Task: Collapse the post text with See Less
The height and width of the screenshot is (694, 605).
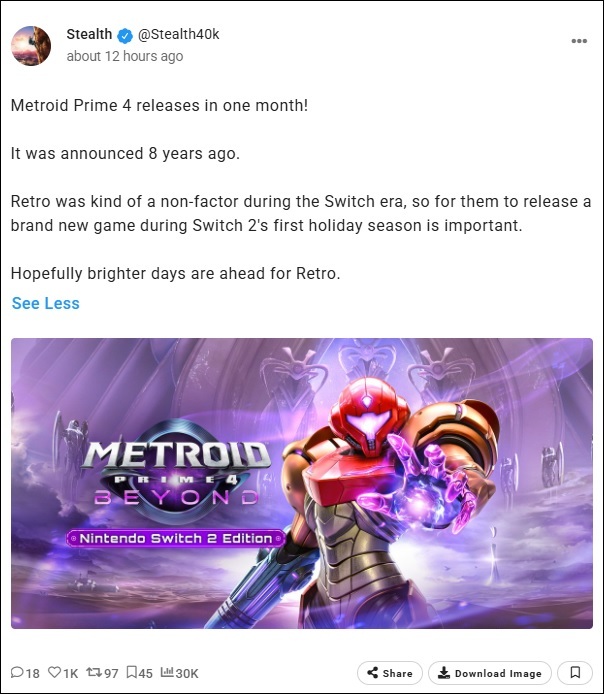Action: pyautogui.click(x=46, y=303)
